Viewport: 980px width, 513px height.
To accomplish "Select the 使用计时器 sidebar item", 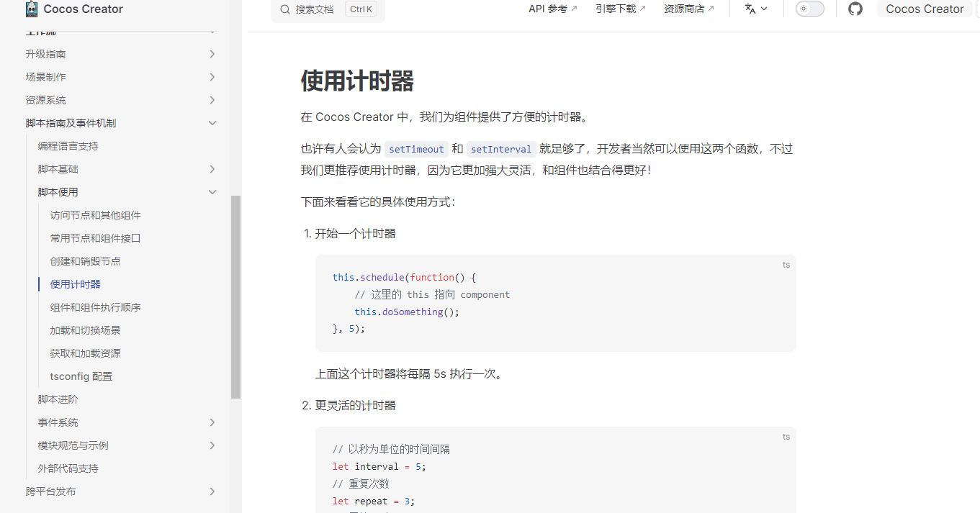I will point(76,284).
